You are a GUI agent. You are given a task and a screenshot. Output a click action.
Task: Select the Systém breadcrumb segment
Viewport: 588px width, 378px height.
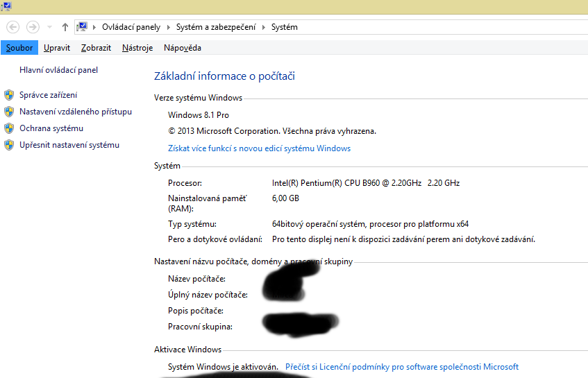285,27
